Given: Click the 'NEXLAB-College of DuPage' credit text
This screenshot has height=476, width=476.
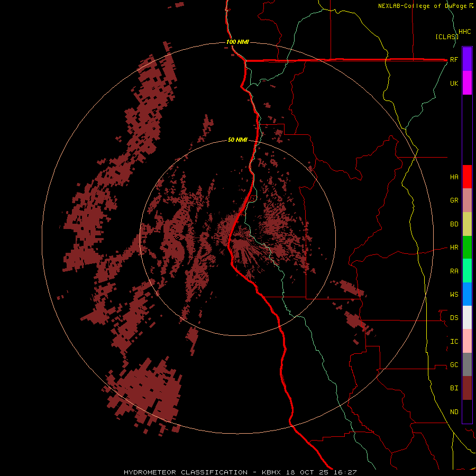Looking at the screenshot, I should [423, 6].
